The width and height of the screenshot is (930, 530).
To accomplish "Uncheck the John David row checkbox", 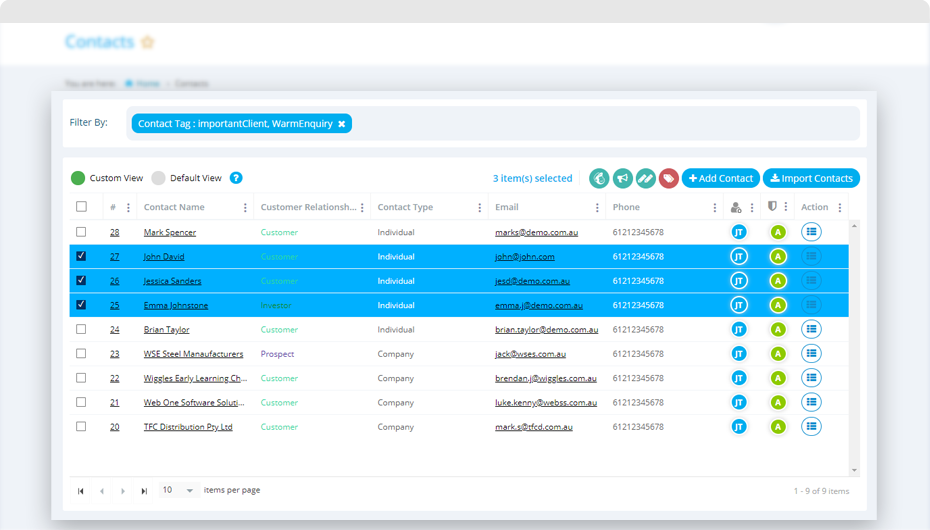I will tap(81, 256).
